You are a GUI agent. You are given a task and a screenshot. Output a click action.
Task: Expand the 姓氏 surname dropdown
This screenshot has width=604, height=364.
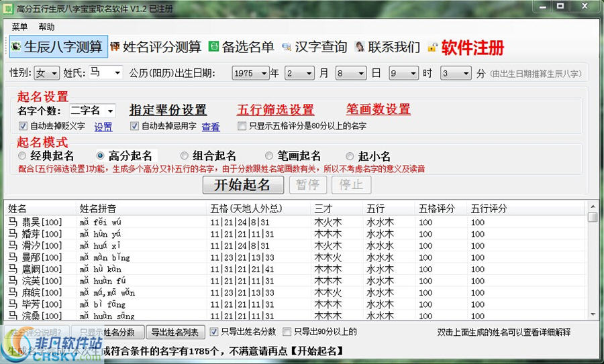(117, 72)
